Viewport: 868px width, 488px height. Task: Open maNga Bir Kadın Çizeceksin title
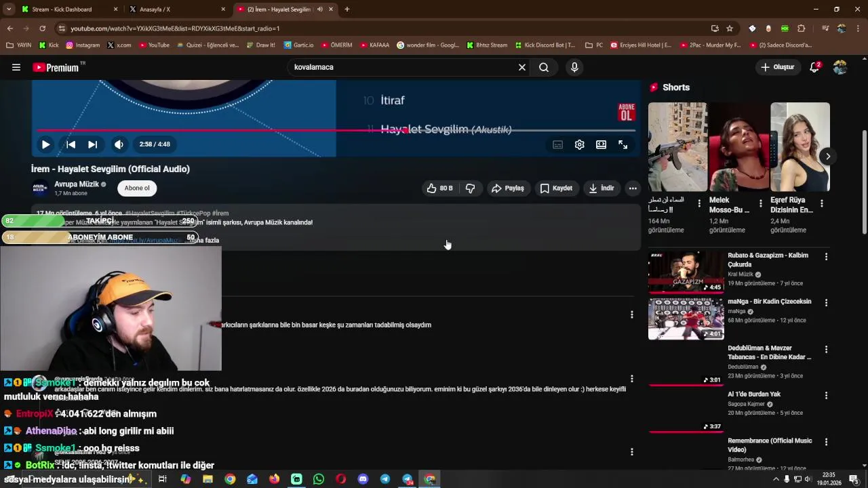point(769,302)
